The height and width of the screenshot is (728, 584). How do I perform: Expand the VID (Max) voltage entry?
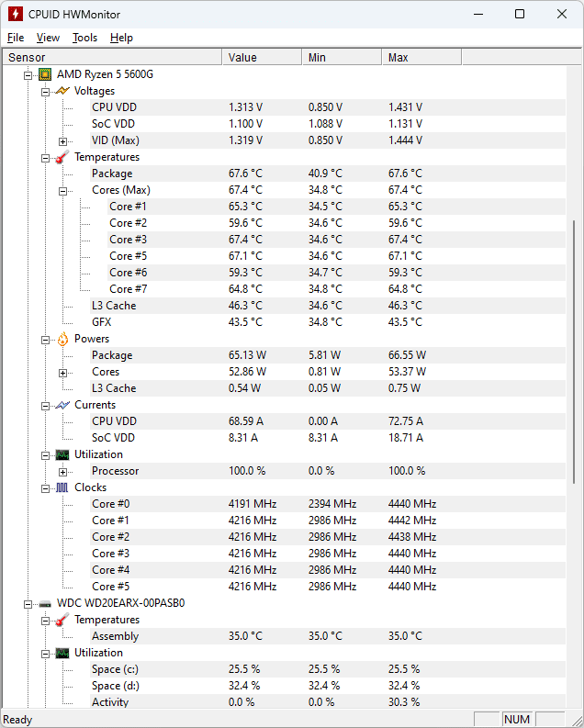coord(63,140)
